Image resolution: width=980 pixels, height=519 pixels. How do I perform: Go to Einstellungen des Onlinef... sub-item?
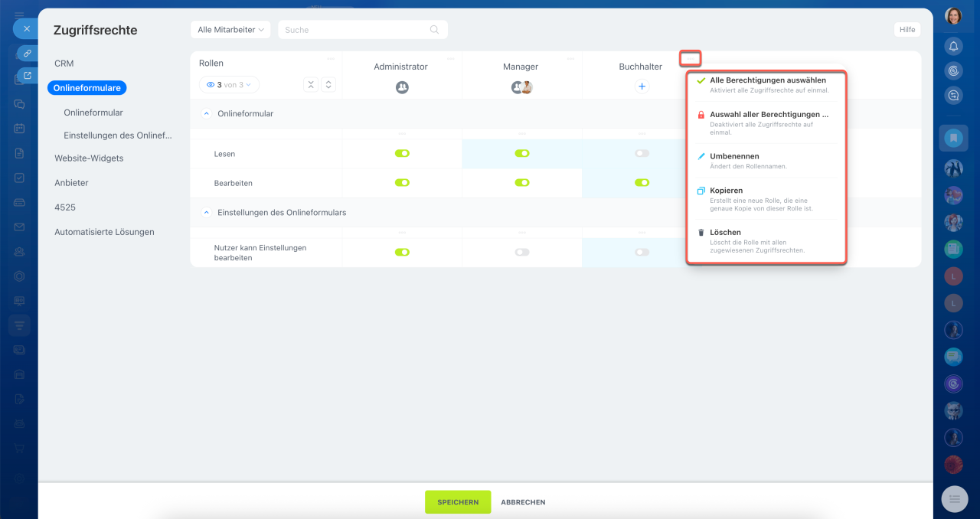118,135
